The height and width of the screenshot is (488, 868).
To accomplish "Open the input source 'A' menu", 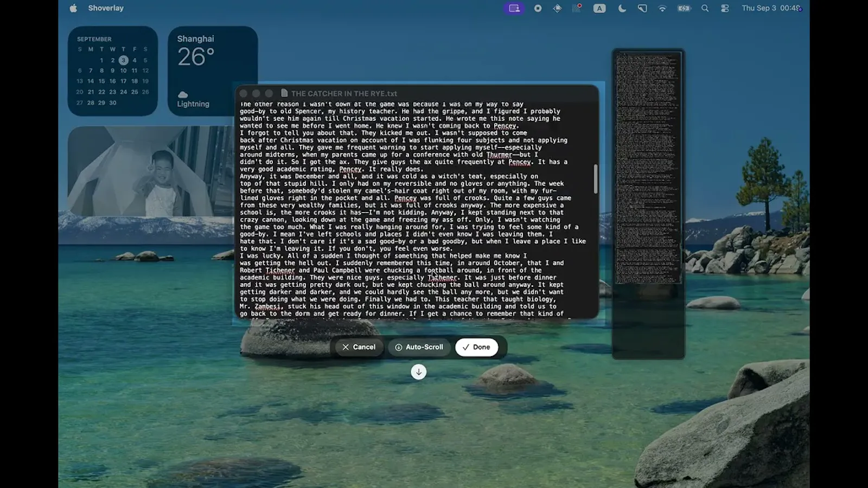I will tap(599, 8).
